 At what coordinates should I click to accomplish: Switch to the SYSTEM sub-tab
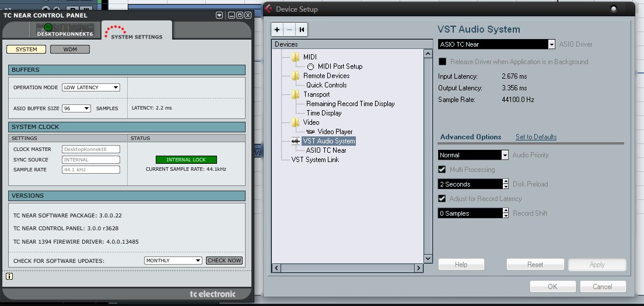pos(26,49)
